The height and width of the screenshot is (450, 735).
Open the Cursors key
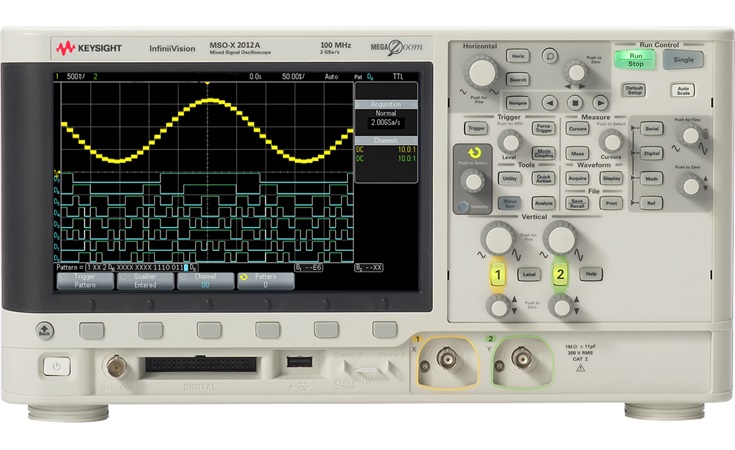(x=578, y=128)
